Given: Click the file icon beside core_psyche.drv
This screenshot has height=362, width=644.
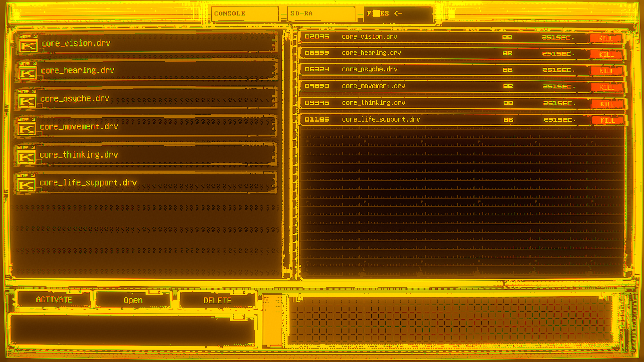Looking at the screenshot, I should 27,101.
